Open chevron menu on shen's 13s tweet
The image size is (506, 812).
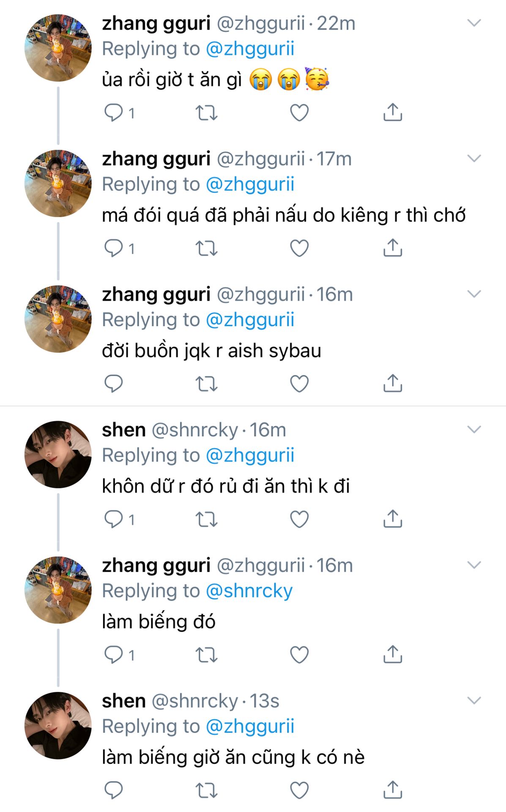(x=474, y=701)
